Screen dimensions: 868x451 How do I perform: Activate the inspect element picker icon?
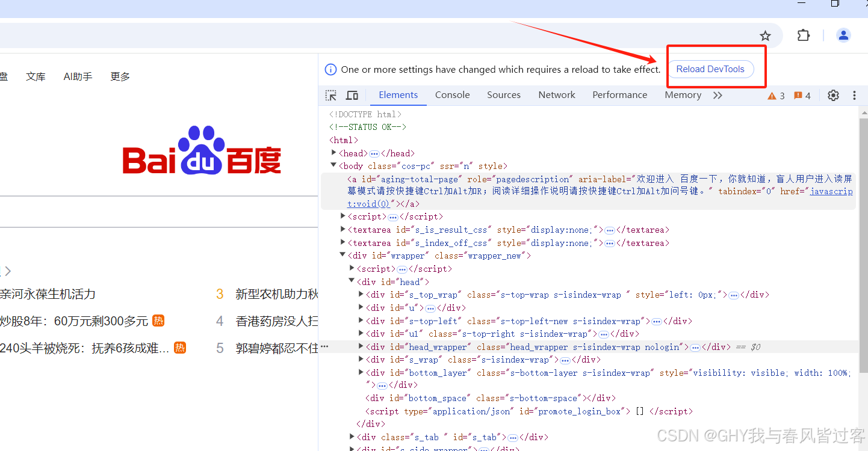pyautogui.click(x=331, y=95)
